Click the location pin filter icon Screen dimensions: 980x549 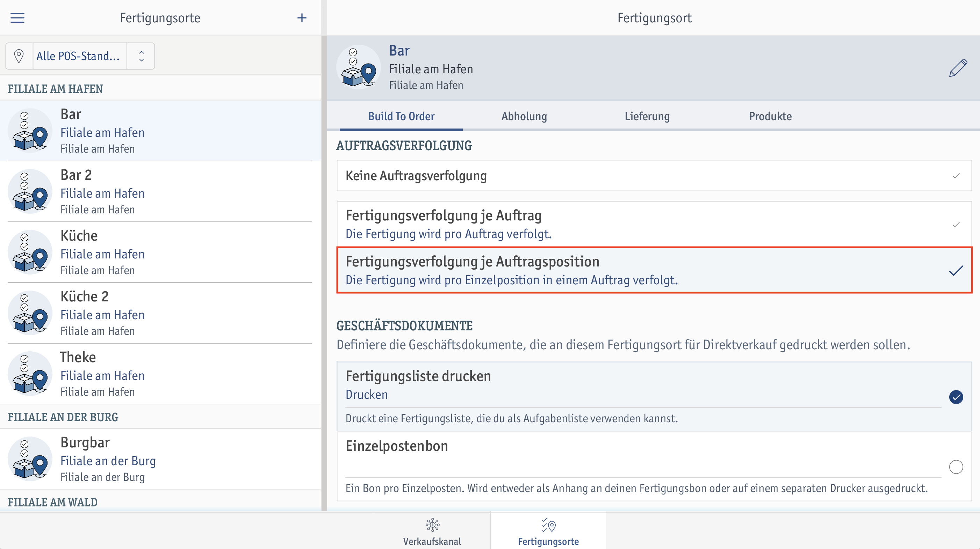coord(19,56)
